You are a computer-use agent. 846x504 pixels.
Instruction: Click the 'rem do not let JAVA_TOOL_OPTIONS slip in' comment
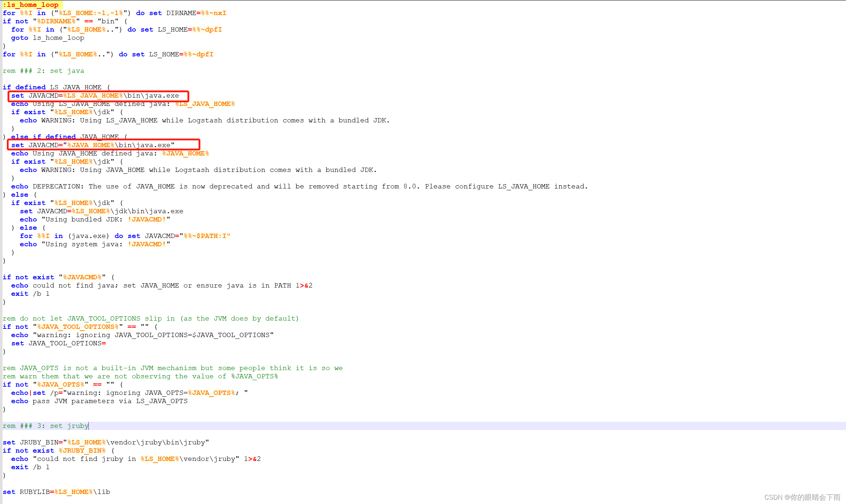tap(151, 318)
